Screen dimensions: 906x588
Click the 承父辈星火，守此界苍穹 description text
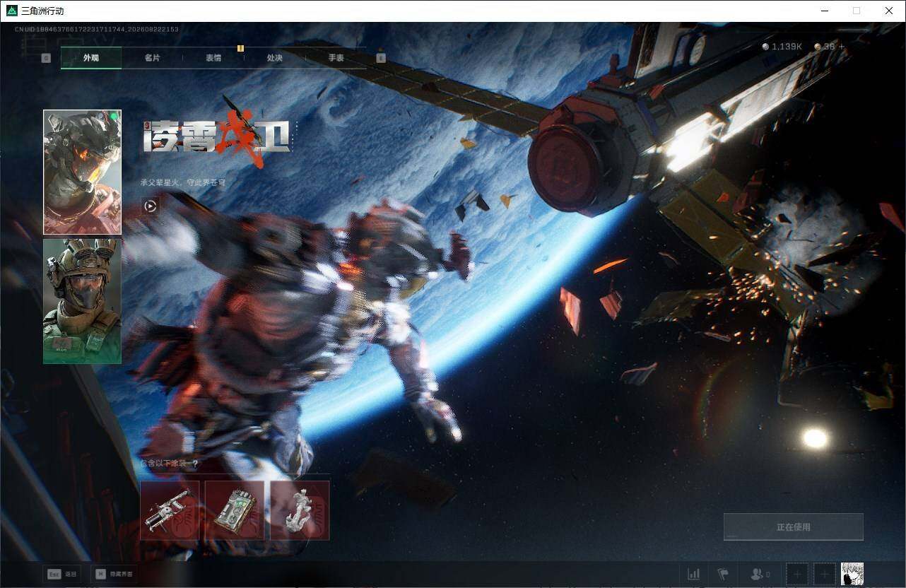click(183, 182)
